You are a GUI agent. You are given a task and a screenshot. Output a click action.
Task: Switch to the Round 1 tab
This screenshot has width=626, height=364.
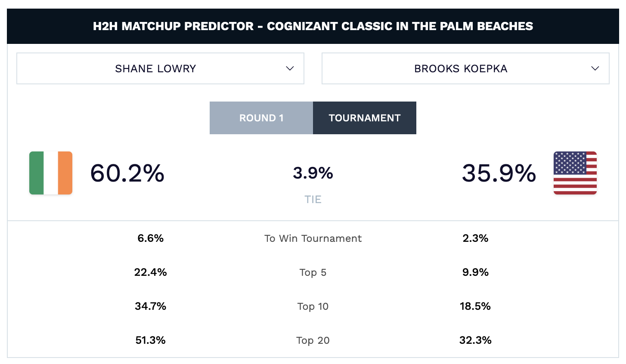(261, 117)
